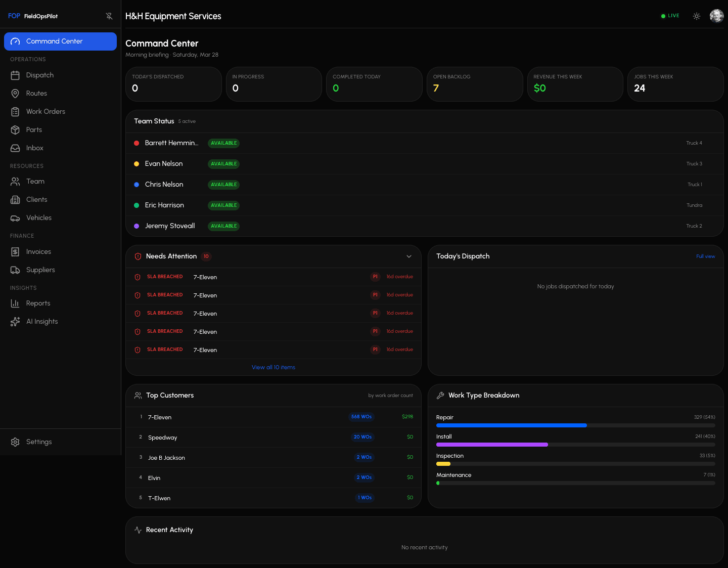Unpin the sidebar with the pin icon
The image size is (728, 568).
coord(109,16)
